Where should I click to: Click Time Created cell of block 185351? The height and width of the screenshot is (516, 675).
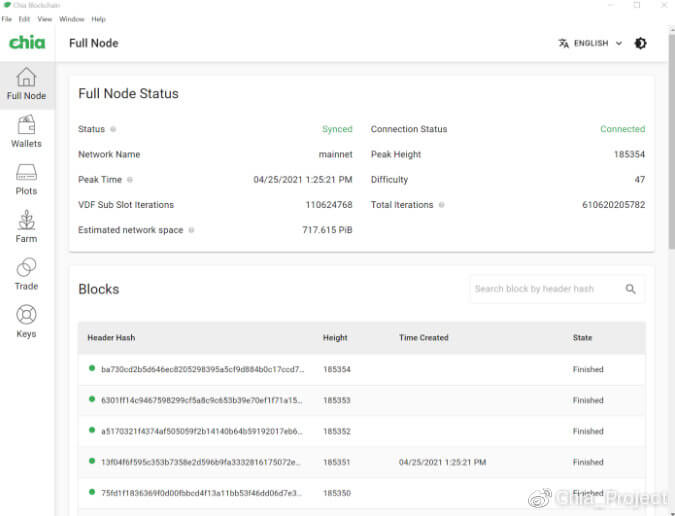click(442, 462)
